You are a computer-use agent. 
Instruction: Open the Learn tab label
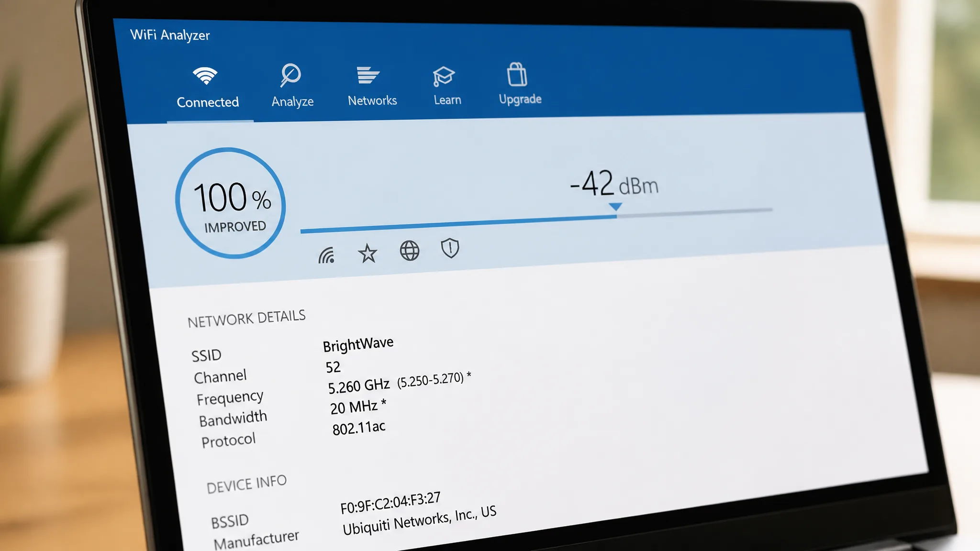[x=447, y=100]
